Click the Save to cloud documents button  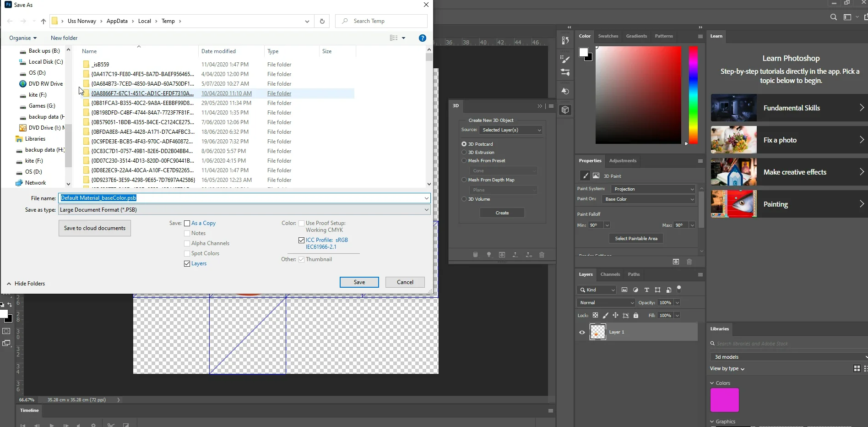coord(94,228)
